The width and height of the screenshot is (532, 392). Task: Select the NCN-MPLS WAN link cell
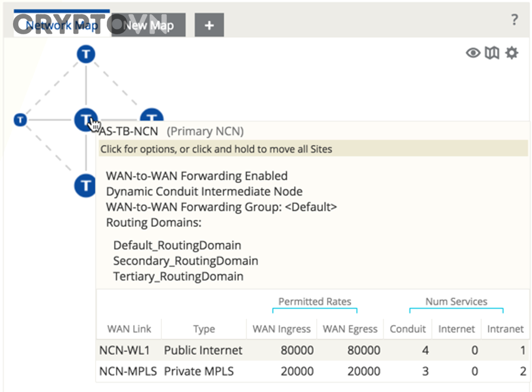[128, 371]
